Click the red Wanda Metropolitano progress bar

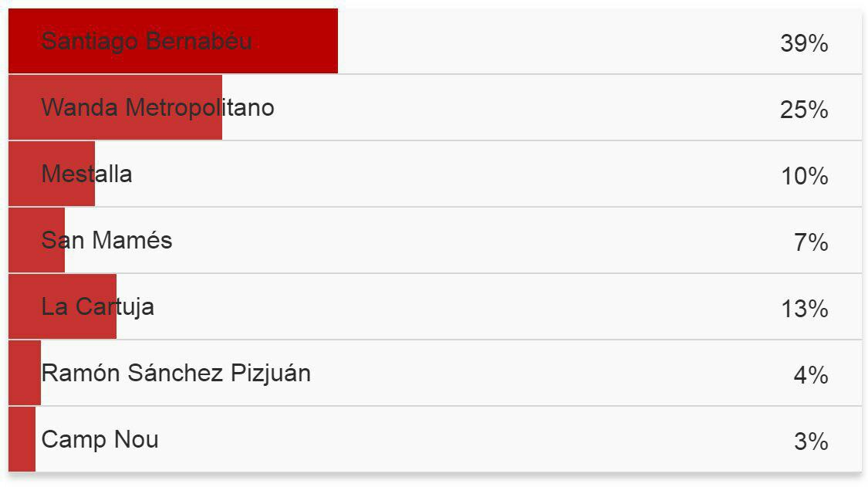[115, 107]
